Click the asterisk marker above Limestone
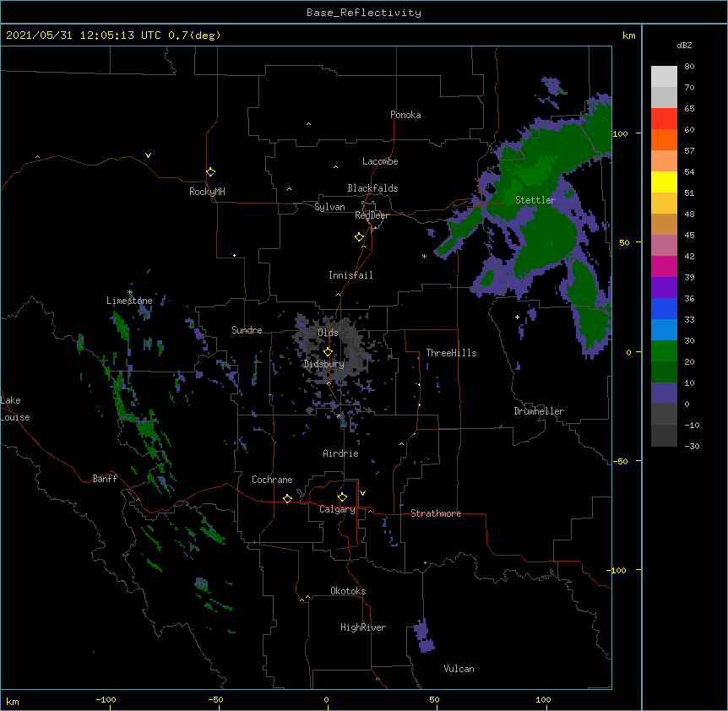Image resolution: width=728 pixels, height=711 pixels. (130, 292)
